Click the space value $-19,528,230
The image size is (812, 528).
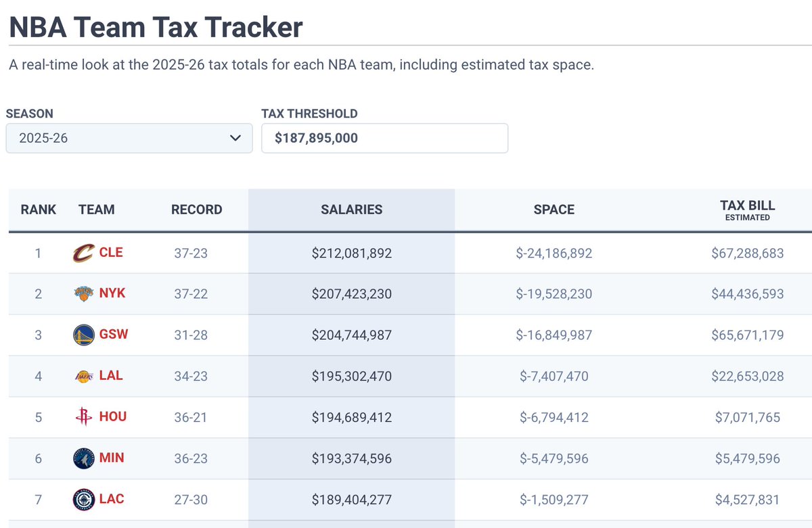tap(554, 294)
